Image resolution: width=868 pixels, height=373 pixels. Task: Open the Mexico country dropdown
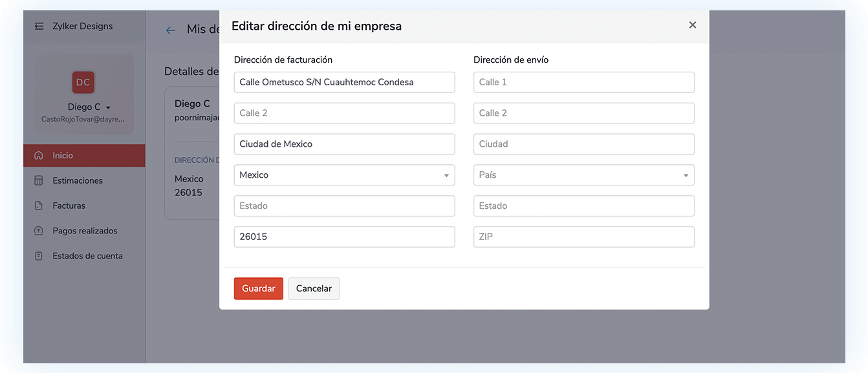point(344,175)
